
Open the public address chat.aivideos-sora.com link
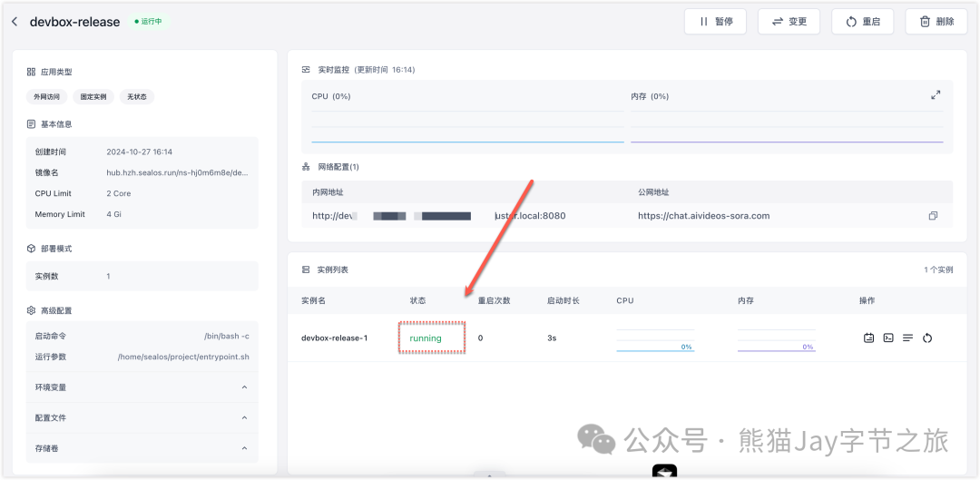pyautogui.click(x=704, y=216)
